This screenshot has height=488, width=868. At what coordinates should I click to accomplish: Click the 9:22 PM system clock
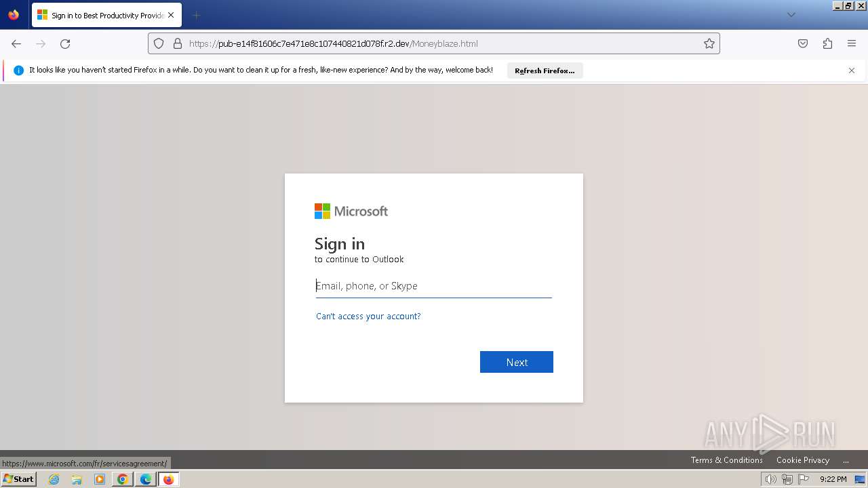tap(833, 479)
